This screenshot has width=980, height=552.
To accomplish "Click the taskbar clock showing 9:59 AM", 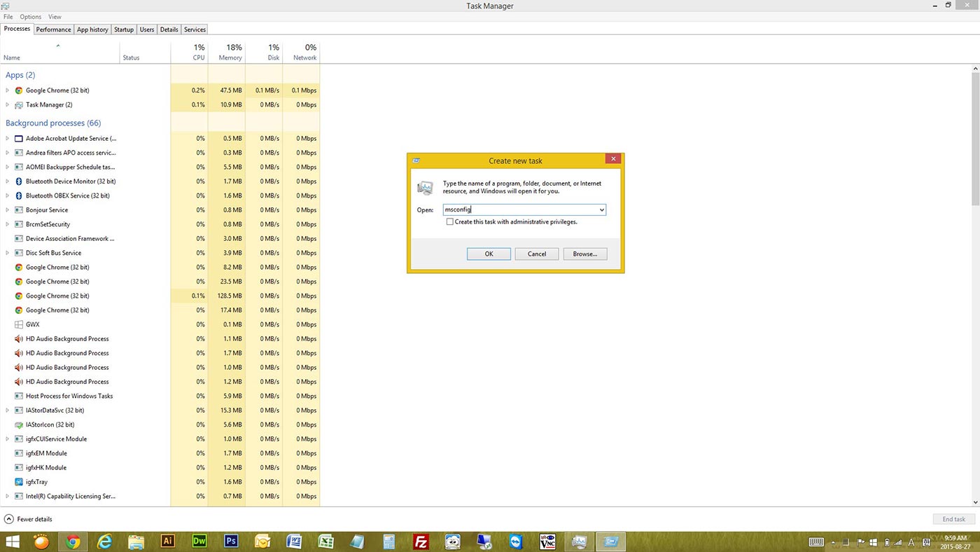I will pyautogui.click(x=955, y=541).
